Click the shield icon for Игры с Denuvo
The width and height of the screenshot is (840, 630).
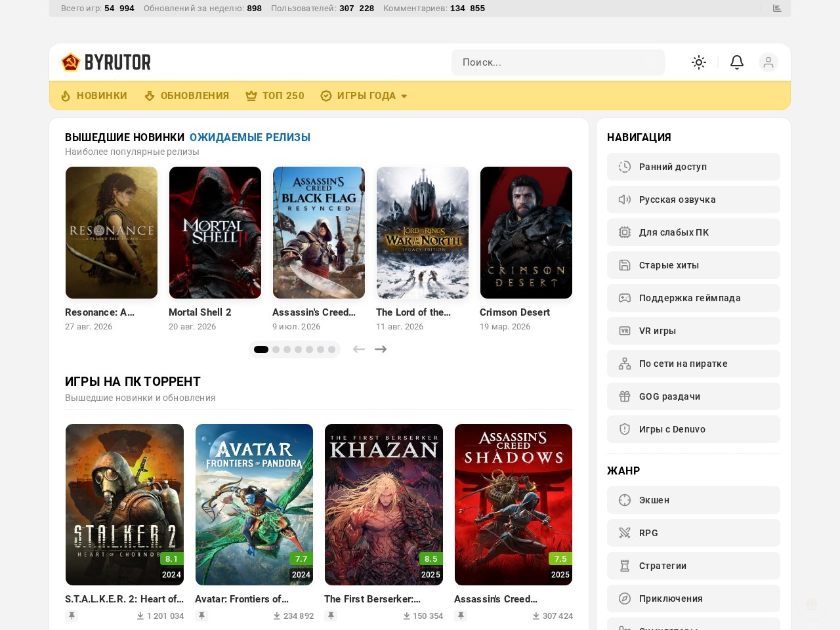coord(625,429)
